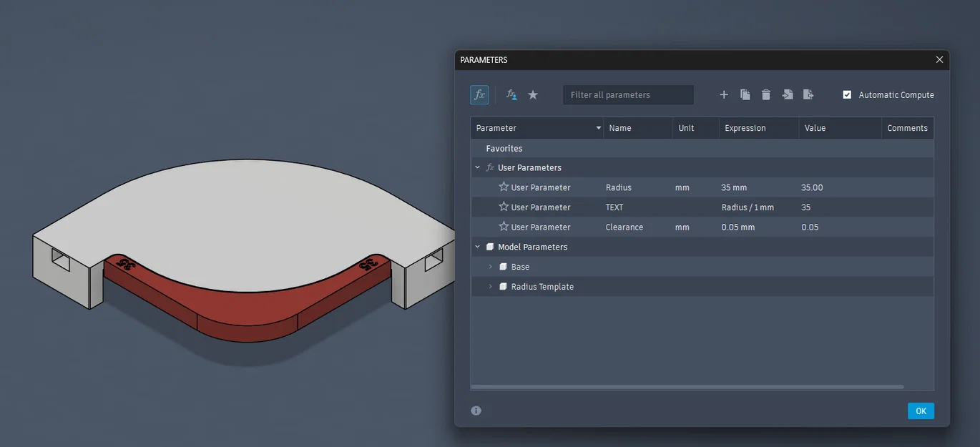Favorite the Clearance parameter with its star
The width and height of the screenshot is (980, 447).
click(x=504, y=227)
